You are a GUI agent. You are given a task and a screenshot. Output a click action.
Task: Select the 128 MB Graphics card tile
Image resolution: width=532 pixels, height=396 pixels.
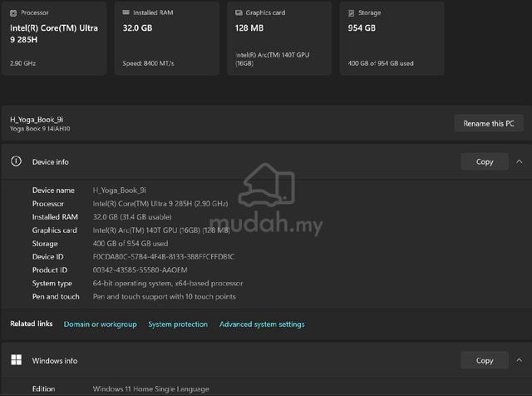(x=279, y=37)
